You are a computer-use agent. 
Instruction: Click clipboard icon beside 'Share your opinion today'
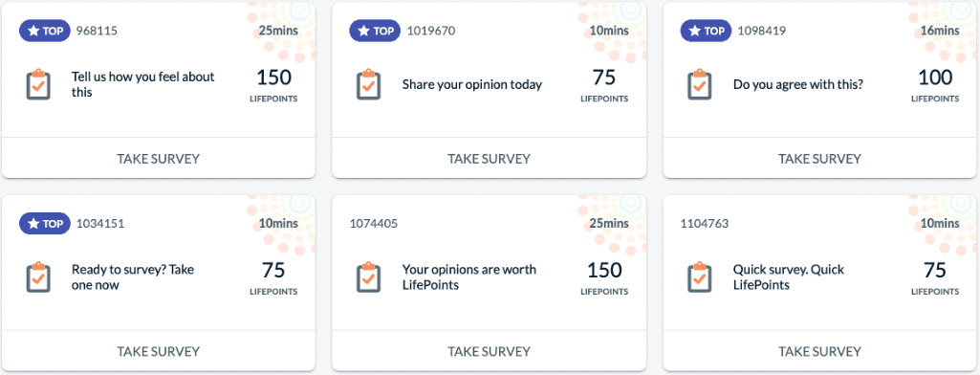[x=368, y=84]
